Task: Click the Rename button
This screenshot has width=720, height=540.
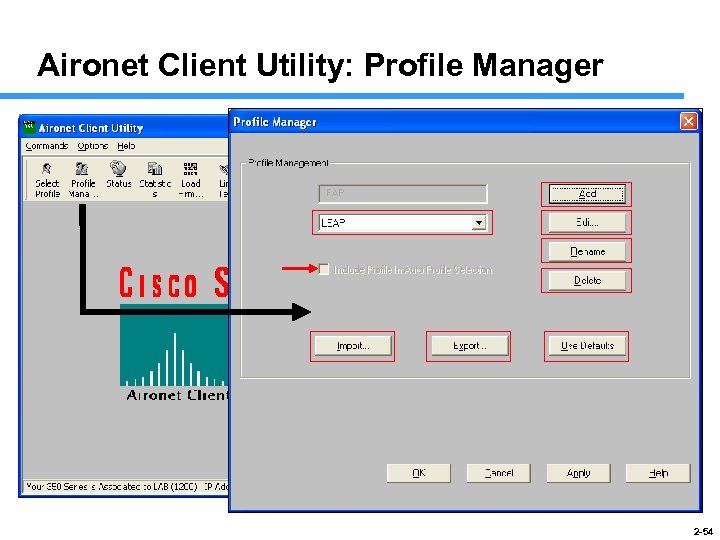Action: click(587, 252)
